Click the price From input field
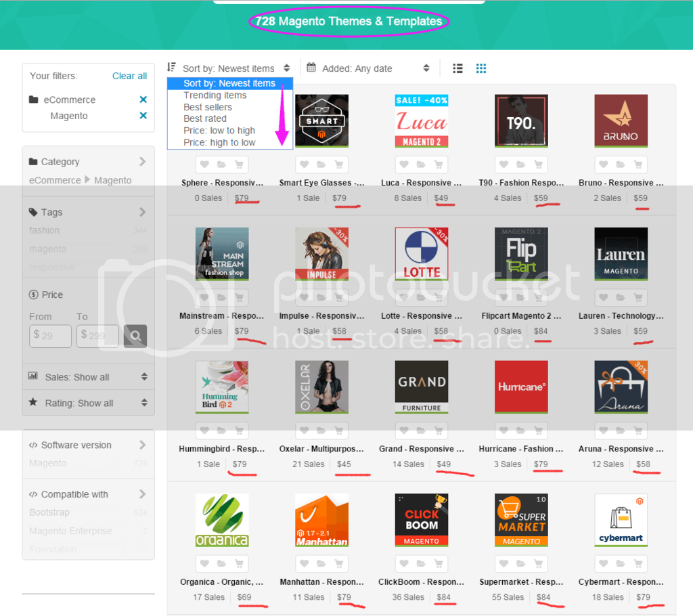Viewport: 693px width, 616px height. 51,336
